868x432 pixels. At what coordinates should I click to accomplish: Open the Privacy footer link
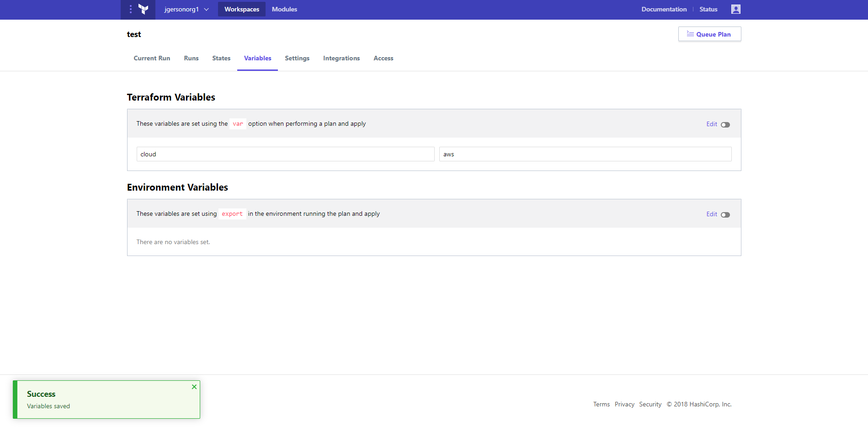point(624,404)
